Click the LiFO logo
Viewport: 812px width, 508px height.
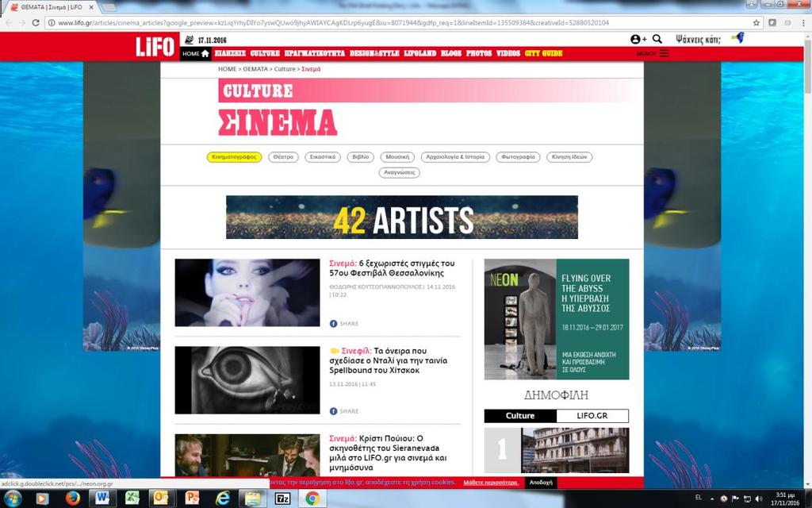(155, 47)
